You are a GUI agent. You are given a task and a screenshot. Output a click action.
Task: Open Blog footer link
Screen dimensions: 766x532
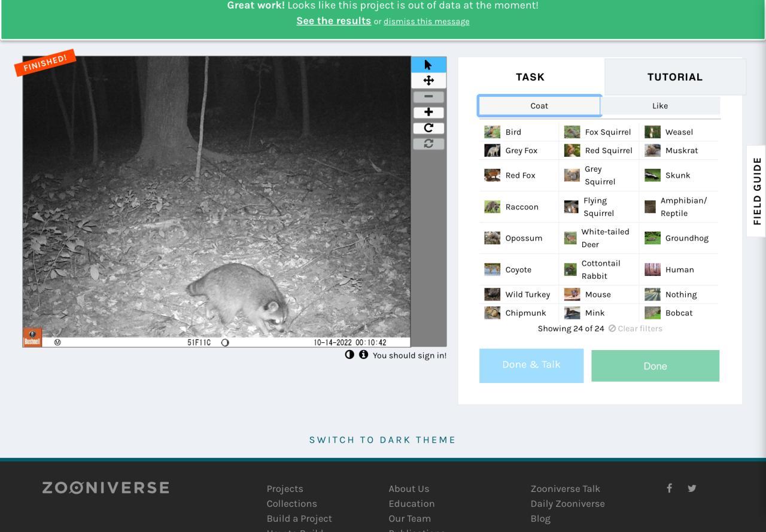pyautogui.click(x=540, y=519)
